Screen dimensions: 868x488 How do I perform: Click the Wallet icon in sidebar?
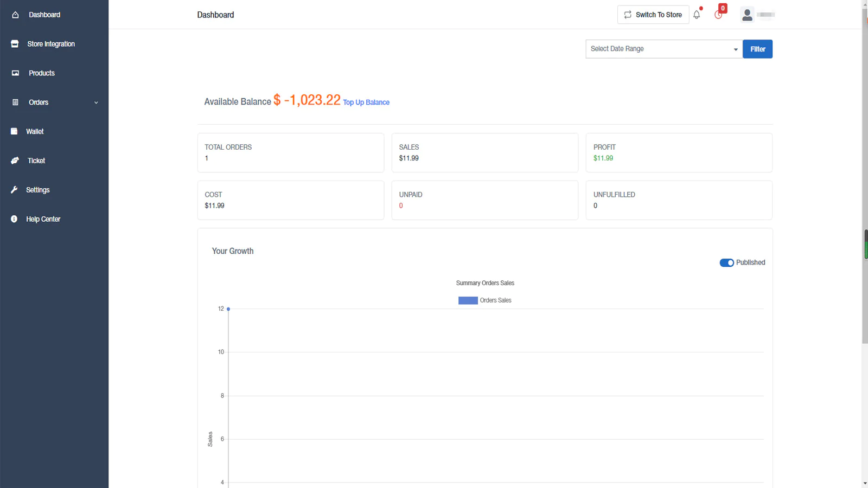coord(14,131)
